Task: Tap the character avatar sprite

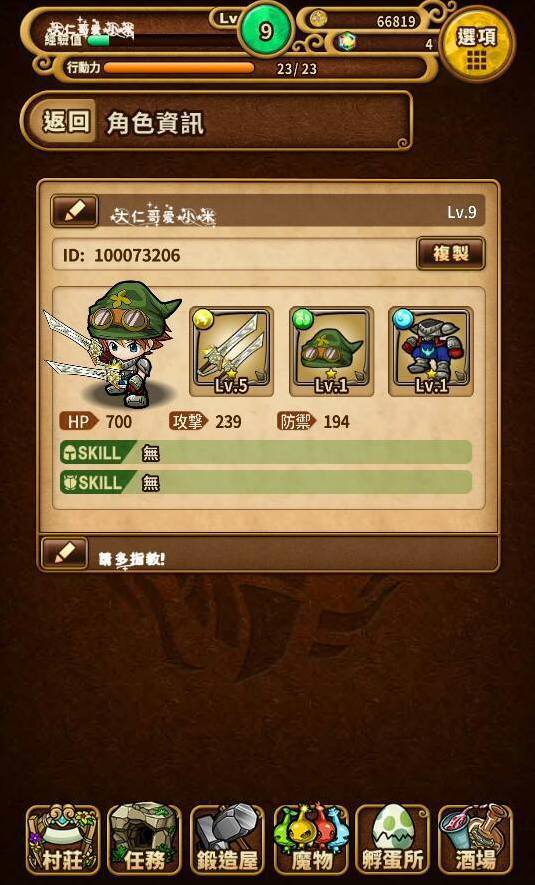Action: 116,344
